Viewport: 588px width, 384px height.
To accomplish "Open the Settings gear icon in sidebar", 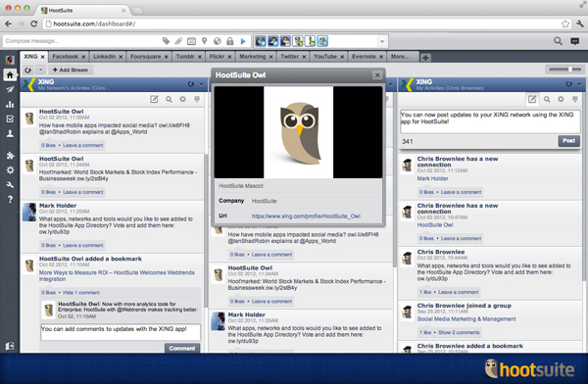I will [10, 169].
